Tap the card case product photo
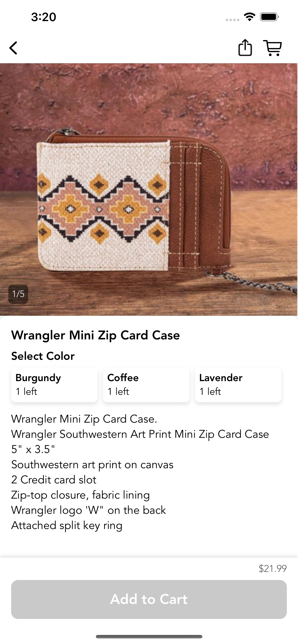Image resolution: width=298 pixels, height=644 pixels. (x=149, y=189)
